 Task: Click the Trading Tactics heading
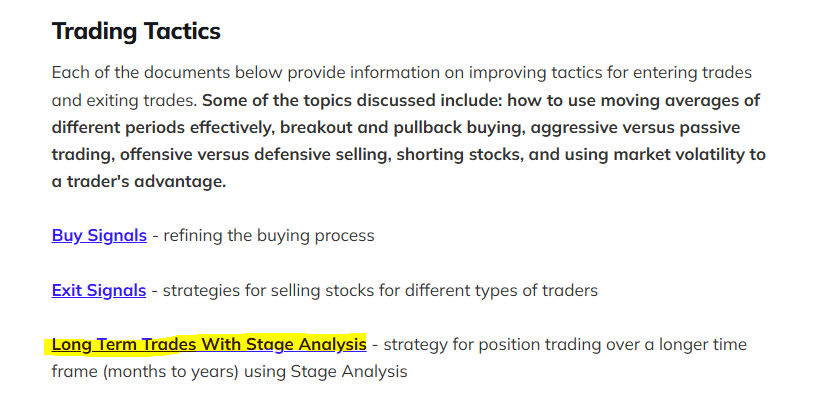point(136,31)
